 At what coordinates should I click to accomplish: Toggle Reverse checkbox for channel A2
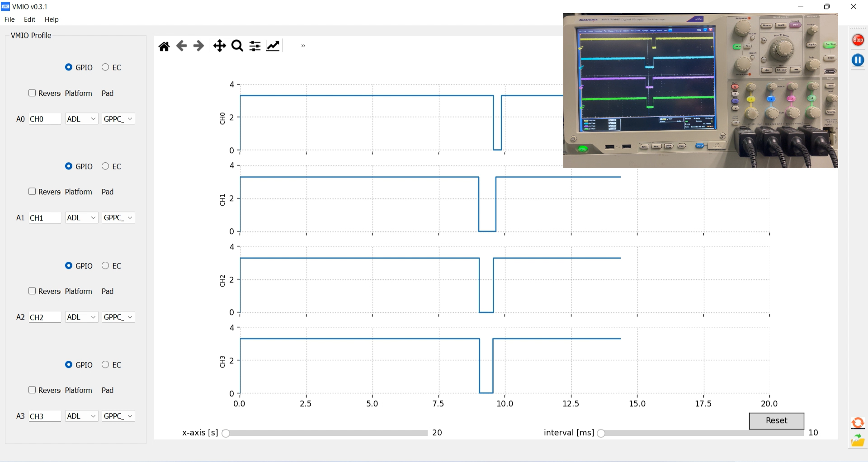click(x=32, y=291)
